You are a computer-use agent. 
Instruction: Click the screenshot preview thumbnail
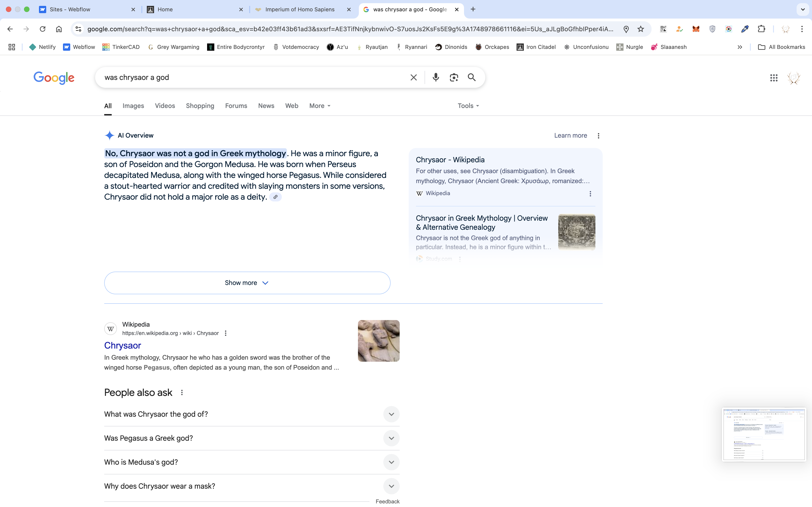[764, 435]
